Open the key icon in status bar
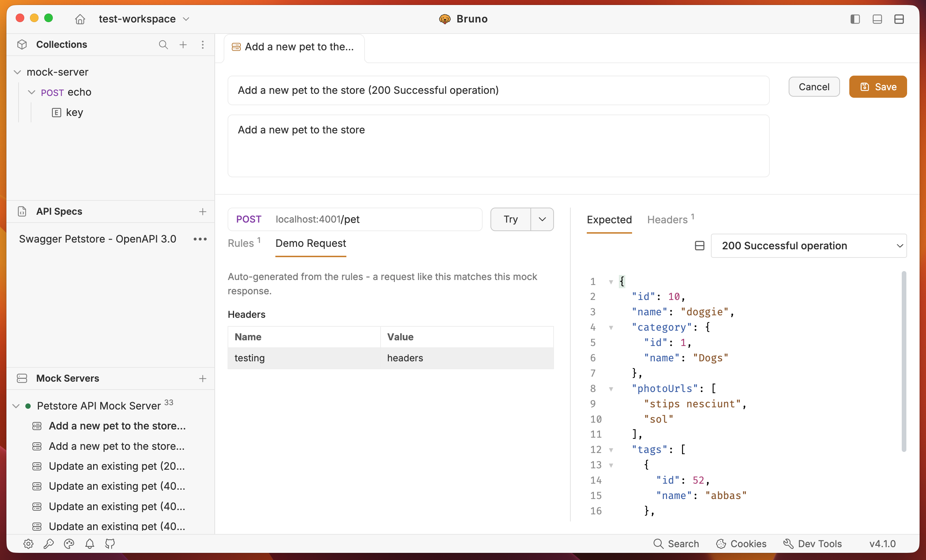This screenshot has width=926, height=560. (x=49, y=544)
